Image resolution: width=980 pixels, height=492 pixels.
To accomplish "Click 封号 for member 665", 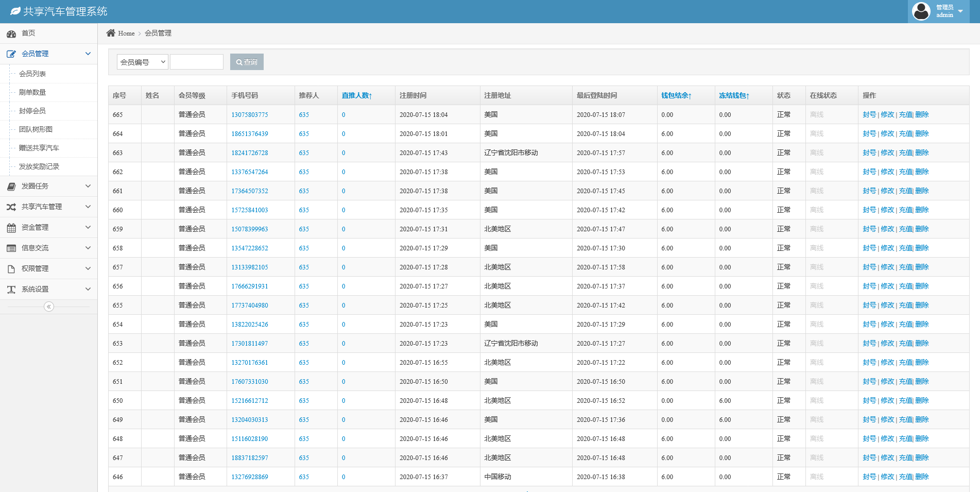I will coord(869,115).
